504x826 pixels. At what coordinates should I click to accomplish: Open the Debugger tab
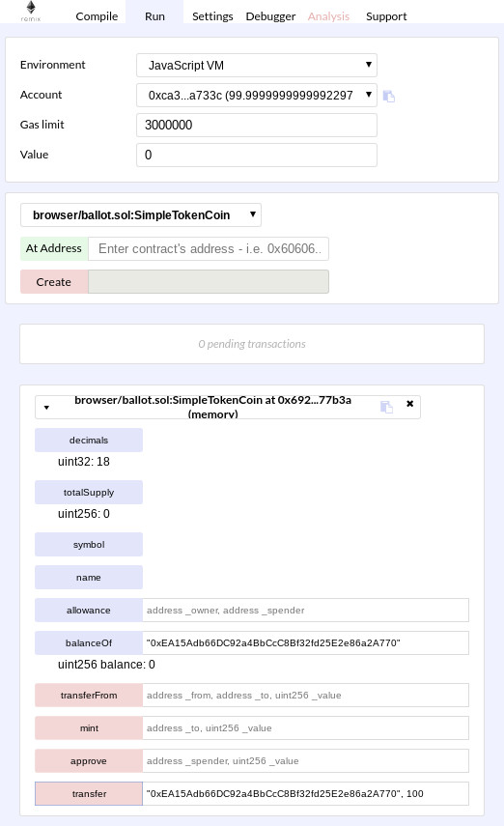(x=270, y=16)
